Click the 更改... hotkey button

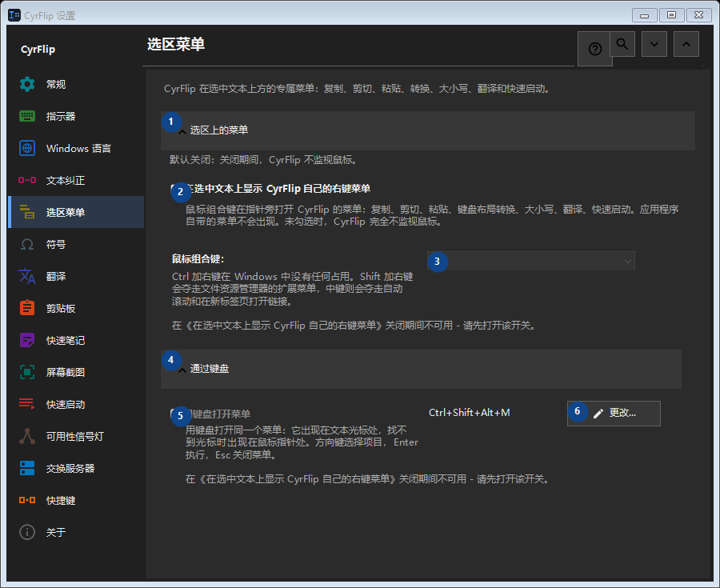click(x=614, y=414)
